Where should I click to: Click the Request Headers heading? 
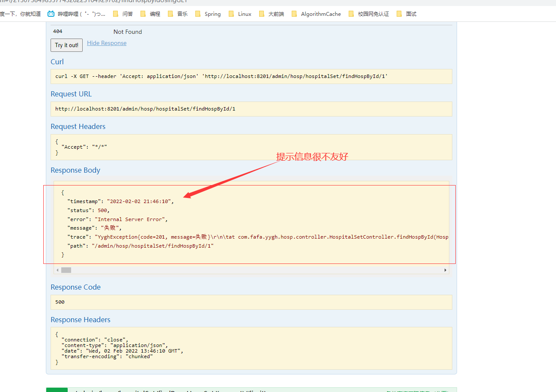click(x=78, y=126)
